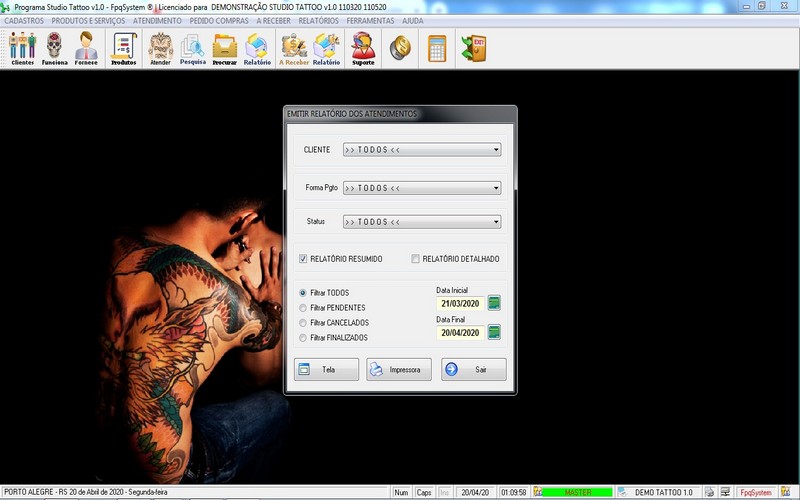This screenshot has width=800, height=500.
Task: Click the FpqSystem status bar label
Action: [x=756, y=492]
